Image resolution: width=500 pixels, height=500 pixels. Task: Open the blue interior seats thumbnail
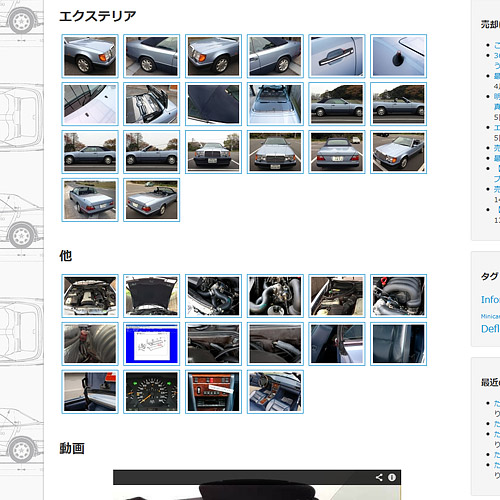[x=275, y=392]
